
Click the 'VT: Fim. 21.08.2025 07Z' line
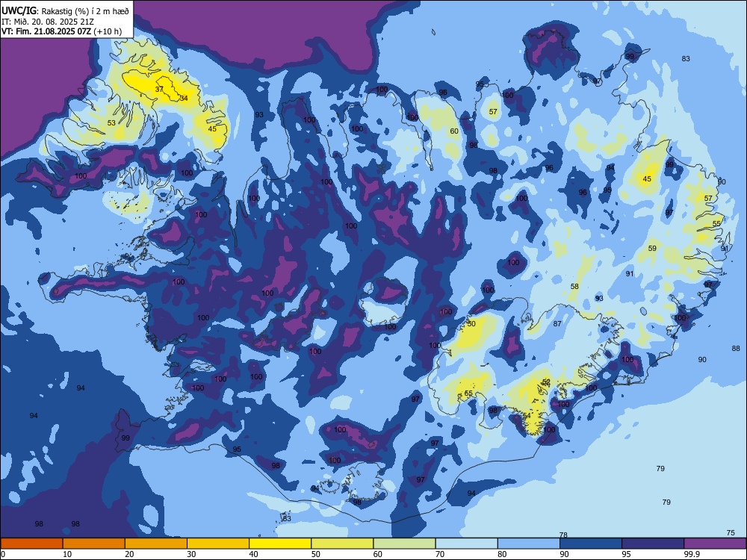click(46, 31)
